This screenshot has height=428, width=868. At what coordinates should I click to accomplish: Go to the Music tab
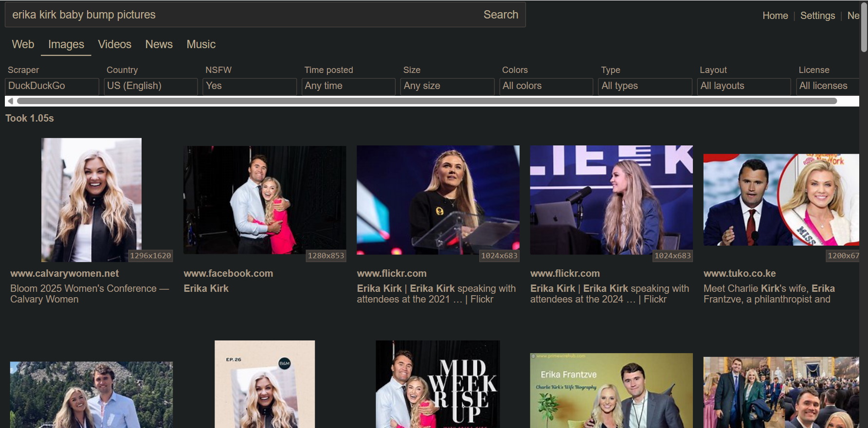click(201, 44)
